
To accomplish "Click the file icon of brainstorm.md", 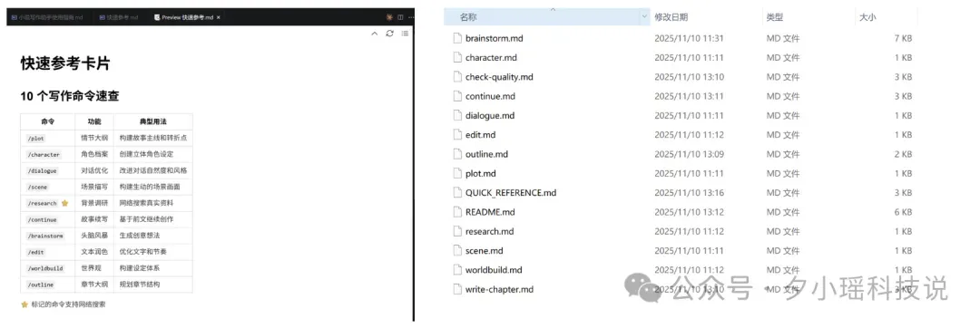I will (x=456, y=38).
